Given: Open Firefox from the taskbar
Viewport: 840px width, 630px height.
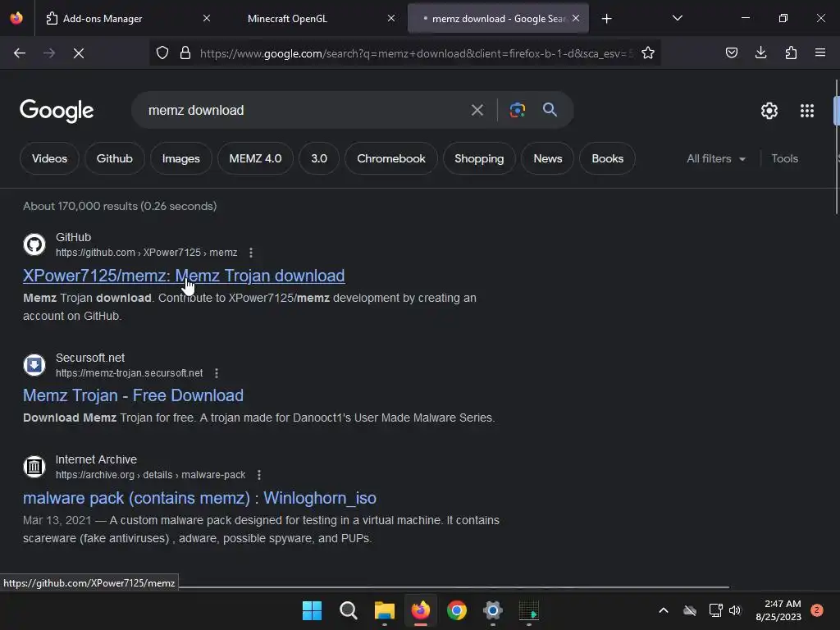Looking at the screenshot, I should [x=421, y=610].
